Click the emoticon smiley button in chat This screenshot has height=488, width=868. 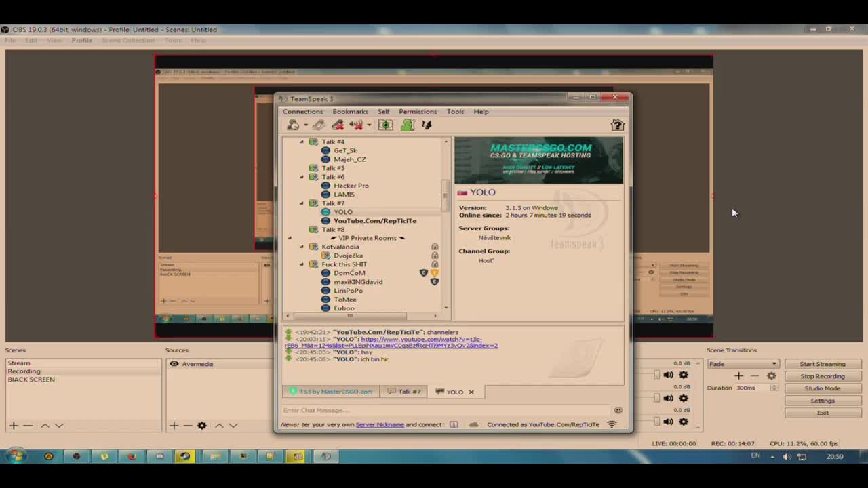click(x=618, y=410)
